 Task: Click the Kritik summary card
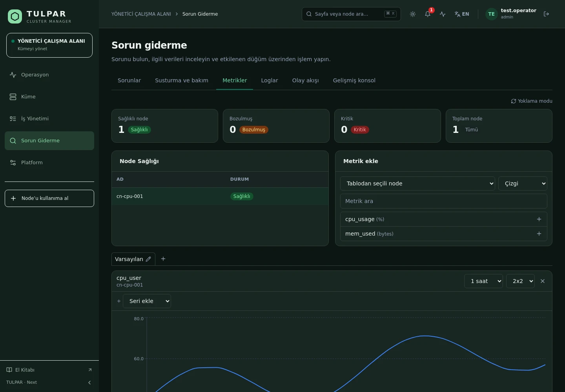[388, 126]
